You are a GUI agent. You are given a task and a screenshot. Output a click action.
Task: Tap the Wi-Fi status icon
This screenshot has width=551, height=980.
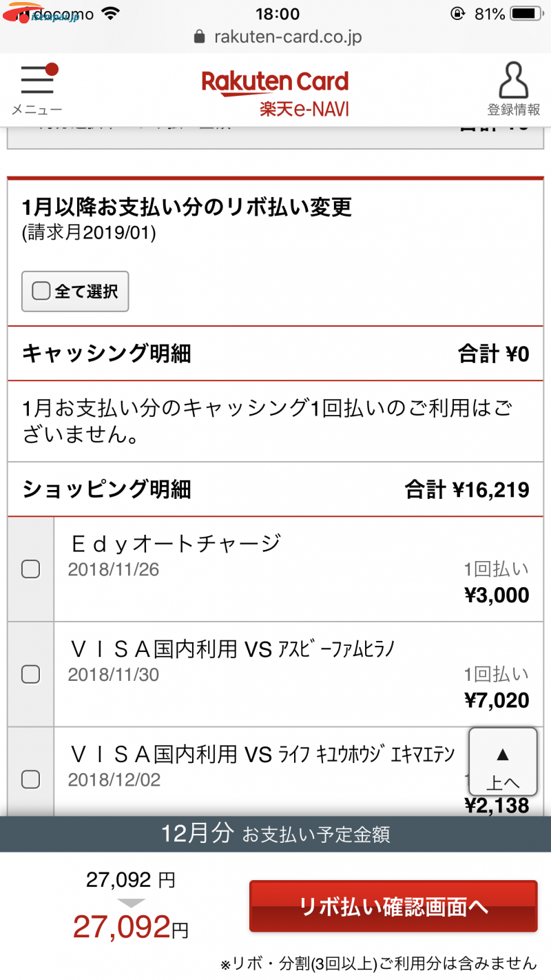110,13
